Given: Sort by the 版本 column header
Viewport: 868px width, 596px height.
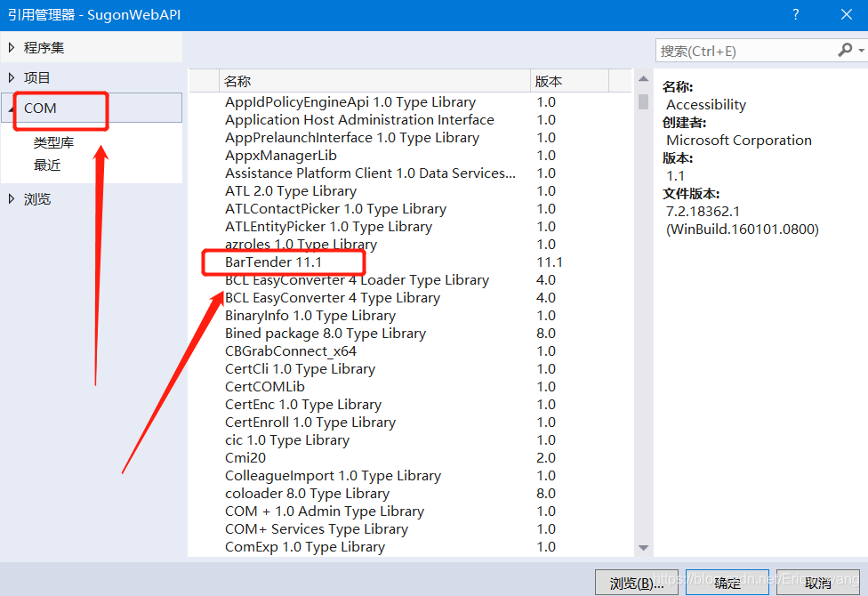Looking at the screenshot, I should 569,81.
